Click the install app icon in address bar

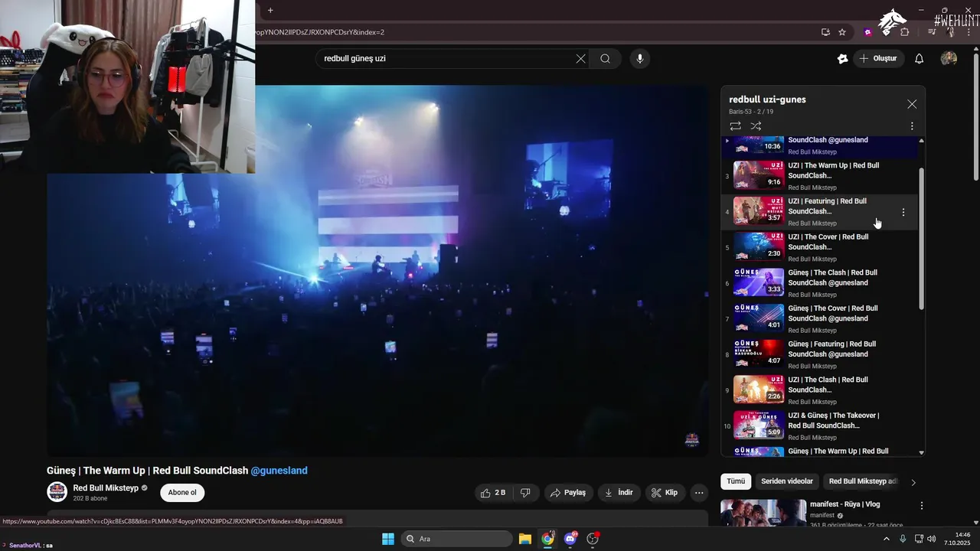coord(825,32)
